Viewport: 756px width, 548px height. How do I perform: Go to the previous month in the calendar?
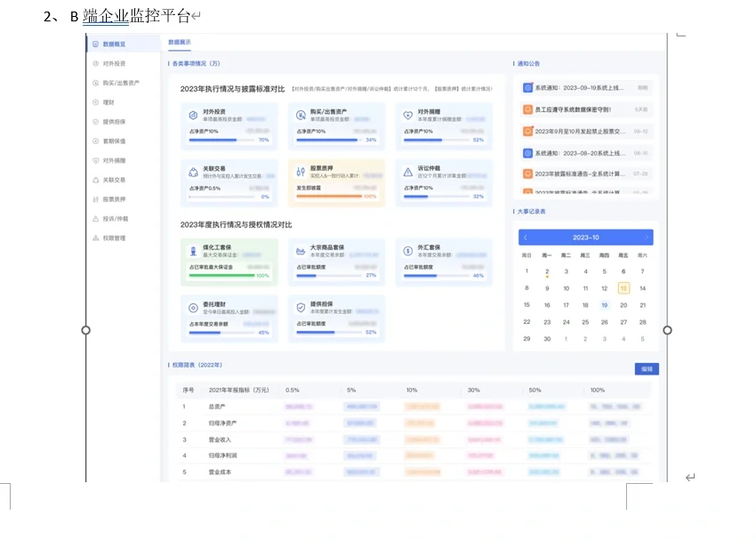pos(525,237)
